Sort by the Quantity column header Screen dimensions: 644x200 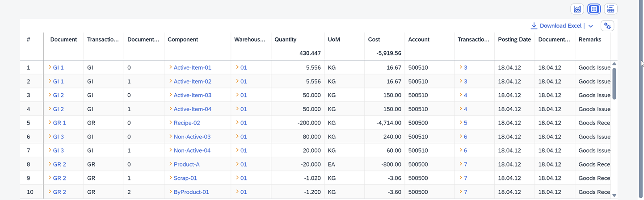coord(286,39)
